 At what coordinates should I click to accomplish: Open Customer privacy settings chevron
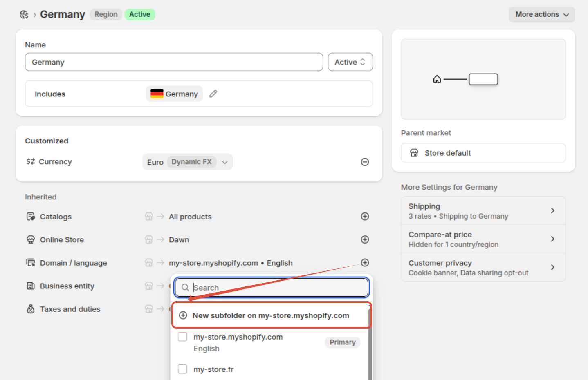pos(553,267)
